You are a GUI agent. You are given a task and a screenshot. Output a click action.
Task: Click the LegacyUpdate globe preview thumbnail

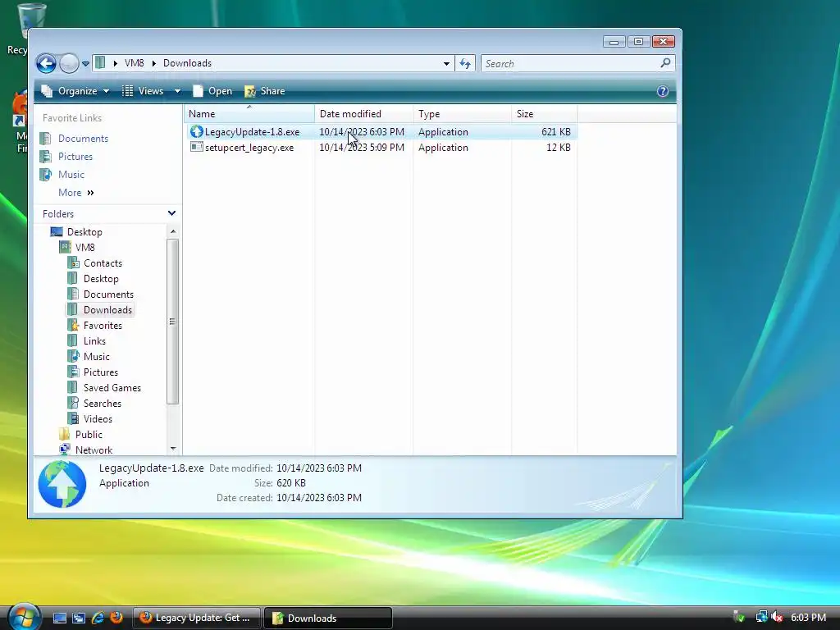62,484
